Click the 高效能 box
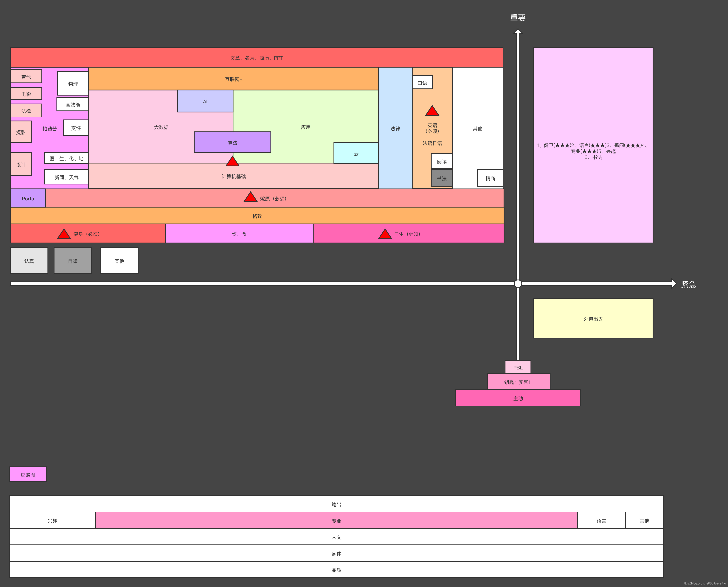728x587 pixels. tap(73, 104)
